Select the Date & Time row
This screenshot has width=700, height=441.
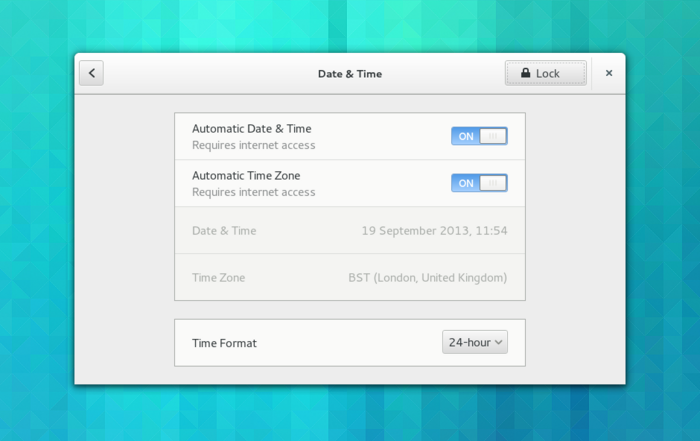pyautogui.click(x=350, y=230)
